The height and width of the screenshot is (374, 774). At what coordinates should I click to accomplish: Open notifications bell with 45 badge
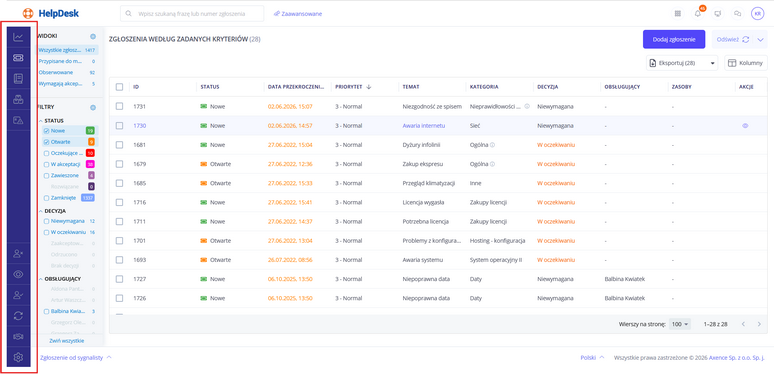click(x=698, y=14)
